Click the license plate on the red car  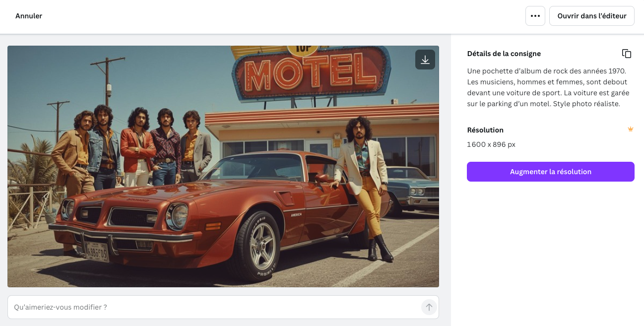tap(97, 252)
